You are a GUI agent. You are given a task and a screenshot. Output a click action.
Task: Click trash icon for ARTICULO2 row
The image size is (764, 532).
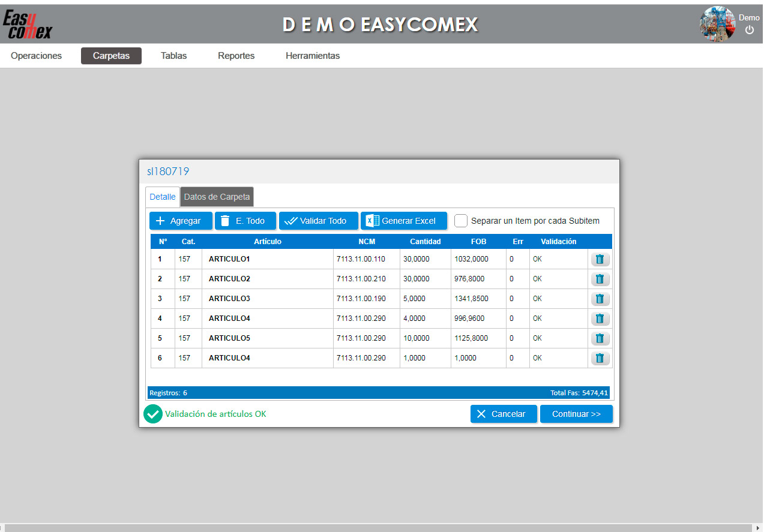click(600, 279)
